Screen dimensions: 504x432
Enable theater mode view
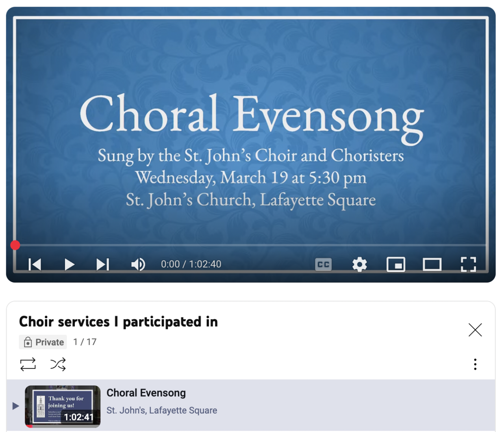coord(432,264)
